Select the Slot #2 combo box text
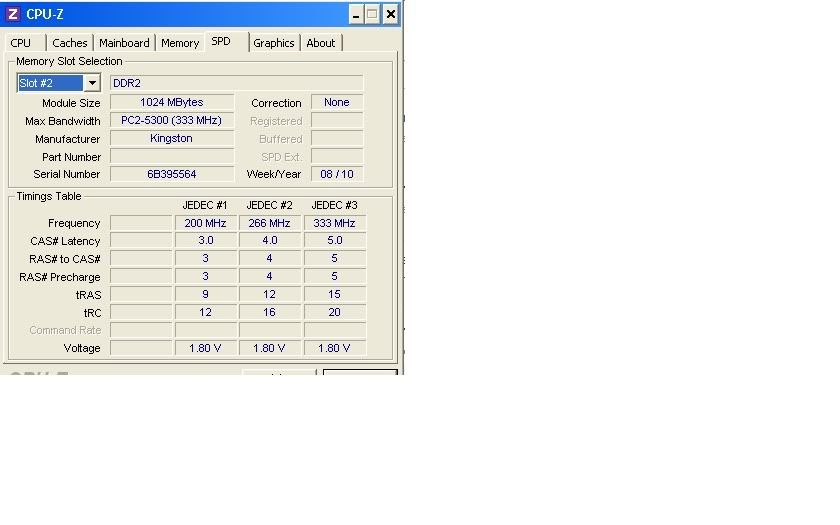Screen dimensions: 840x525 click(50, 83)
